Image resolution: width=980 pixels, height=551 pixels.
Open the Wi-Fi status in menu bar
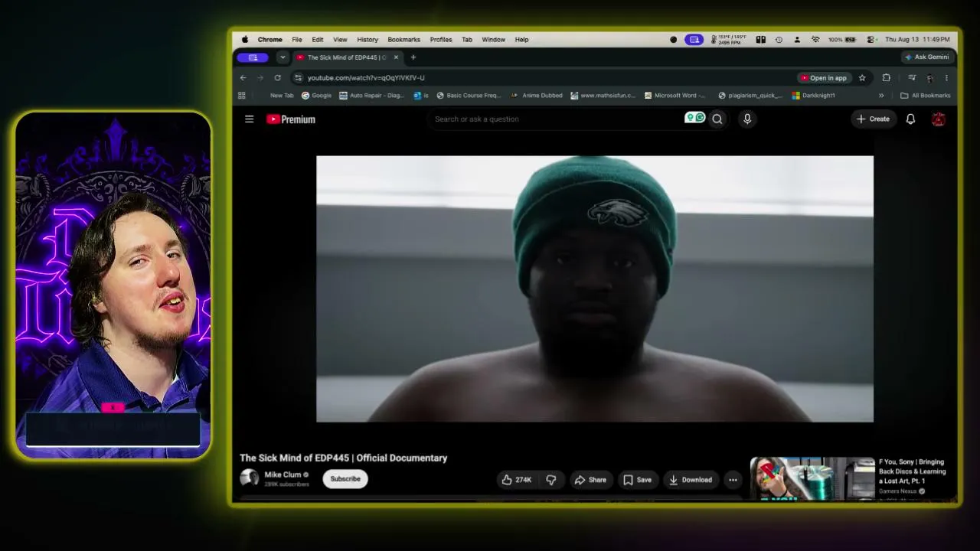(x=815, y=39)
